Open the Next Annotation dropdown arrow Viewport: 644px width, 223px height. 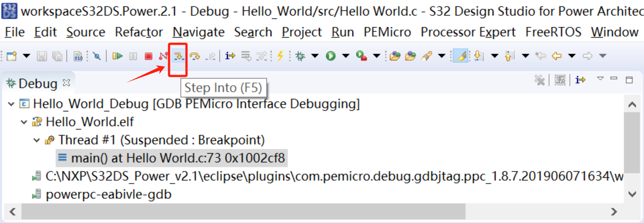pyautogui.click(x=494, y=56)
